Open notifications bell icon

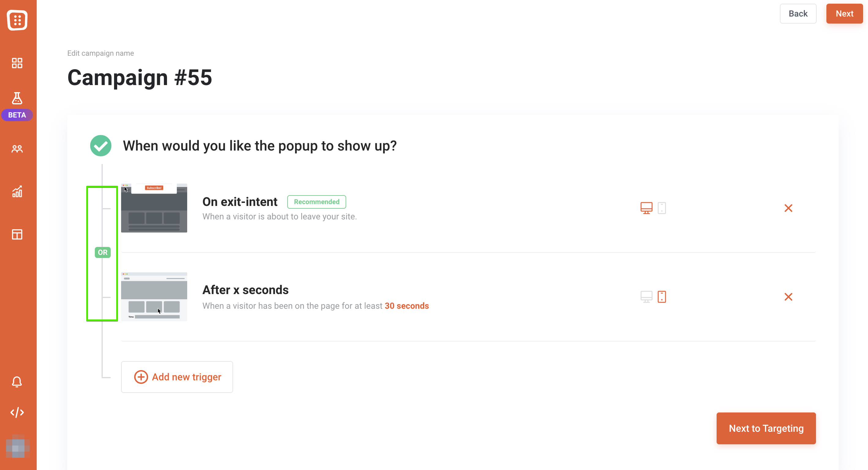[x=17, y=382]
